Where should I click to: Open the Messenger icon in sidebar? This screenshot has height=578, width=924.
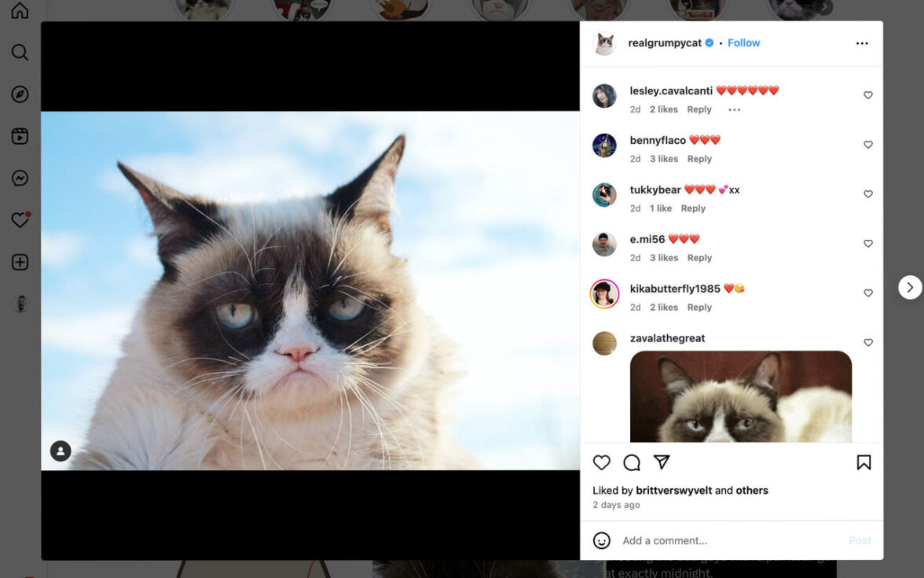20,178
